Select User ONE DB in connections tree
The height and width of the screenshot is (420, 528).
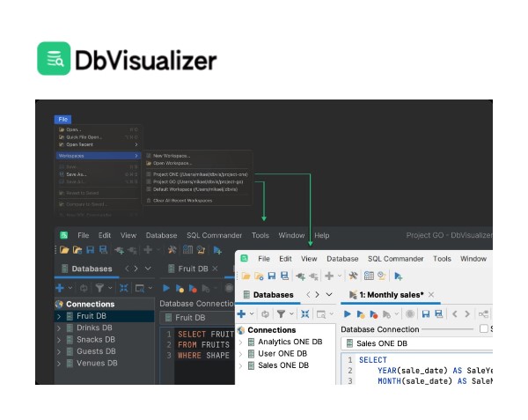point(282,353)
